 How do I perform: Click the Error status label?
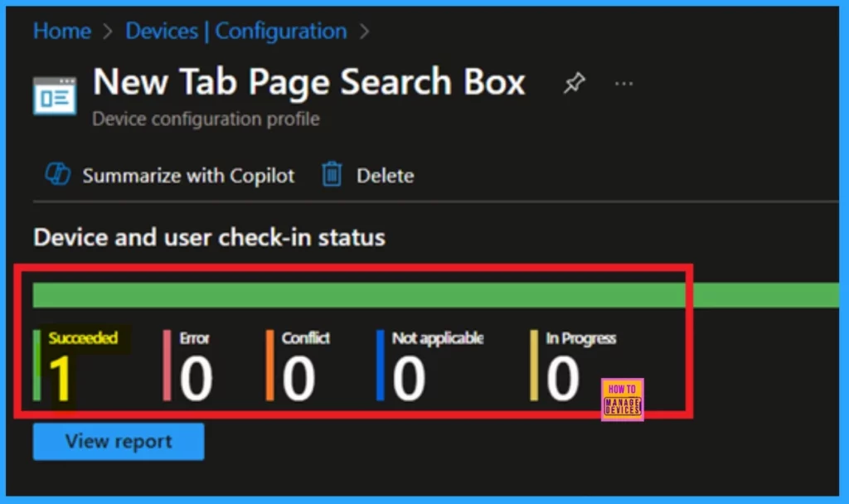coord(194,338)
